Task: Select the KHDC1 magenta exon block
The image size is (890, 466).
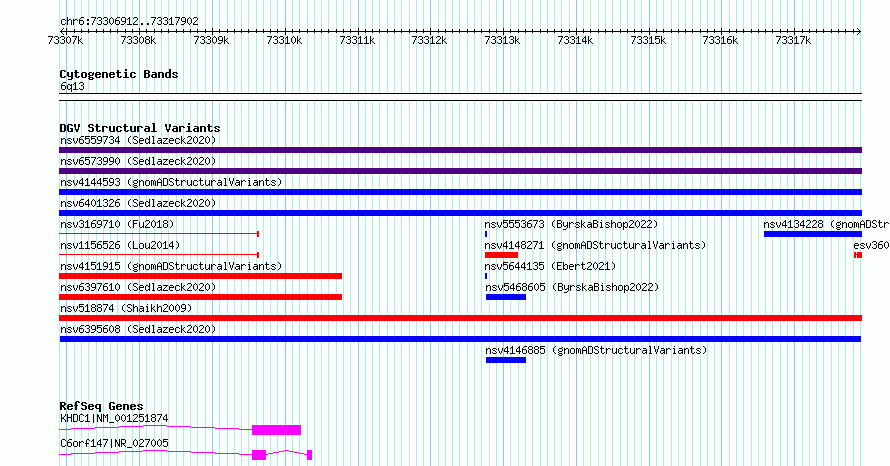Action: (276, 430)
